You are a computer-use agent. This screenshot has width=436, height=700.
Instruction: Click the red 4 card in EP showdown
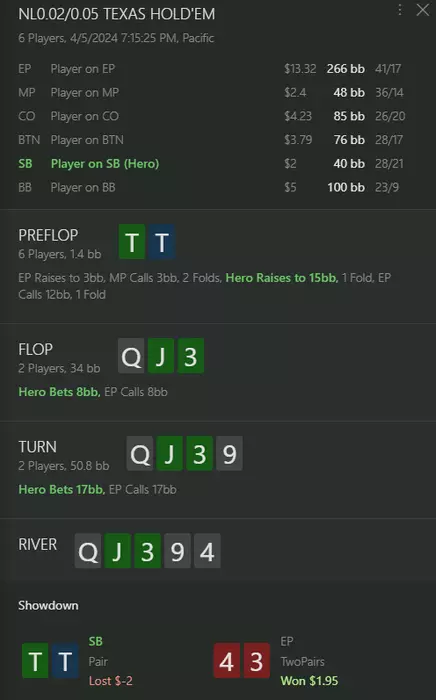(x=227, y=661)
